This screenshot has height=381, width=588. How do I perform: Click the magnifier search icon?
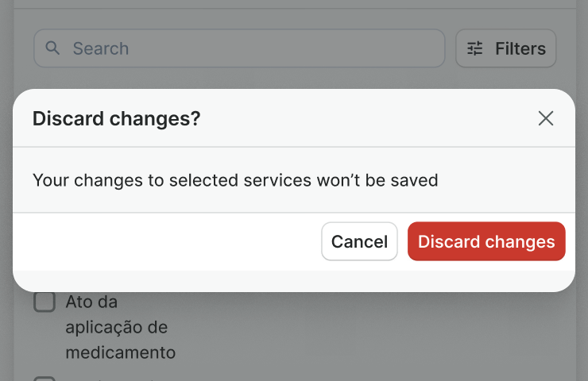[x=53, y=48]
